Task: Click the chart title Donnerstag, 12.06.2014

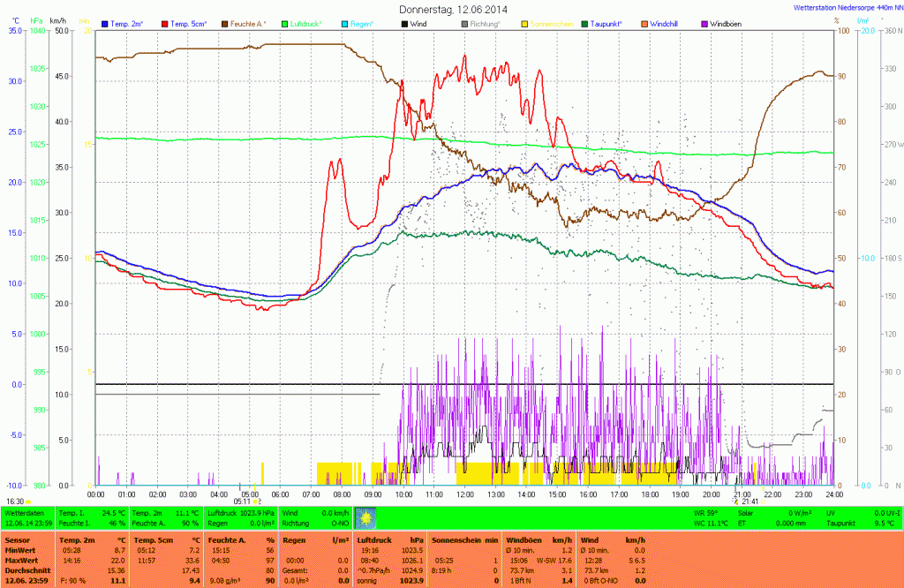Action: pyautogui.click(x=453, y=9)
